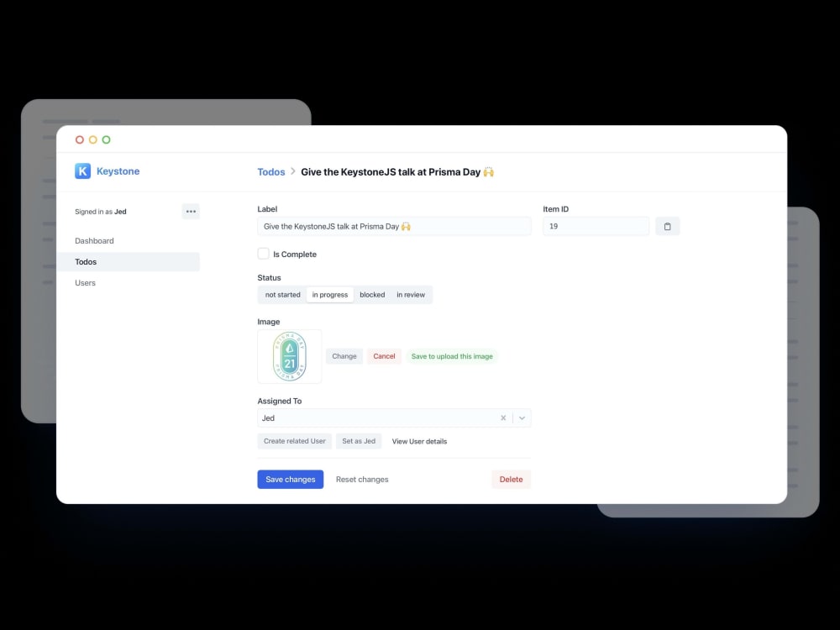The image size is (840, 630).
Task: Switch to the Dashboard section
Action: click(94, 240)
